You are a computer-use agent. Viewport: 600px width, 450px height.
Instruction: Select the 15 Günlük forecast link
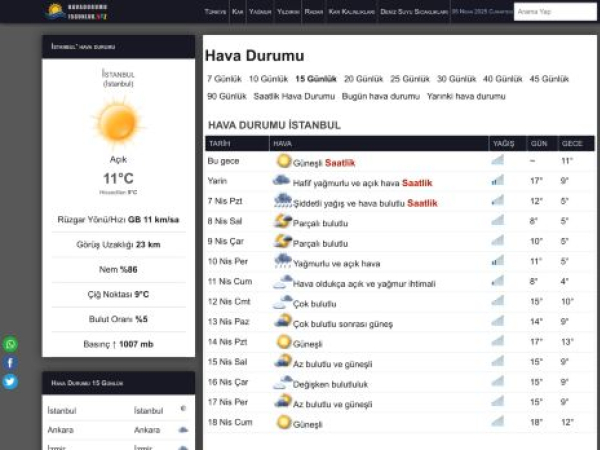[316, 79]
